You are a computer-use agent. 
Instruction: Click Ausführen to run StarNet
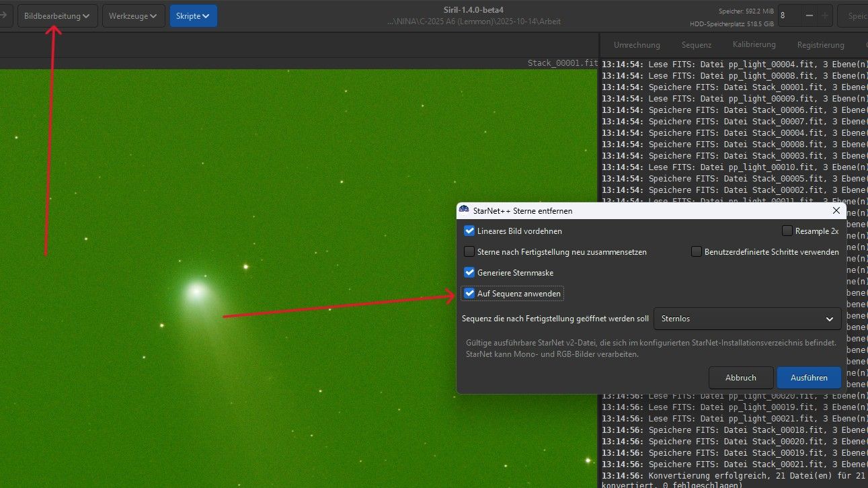809,378
